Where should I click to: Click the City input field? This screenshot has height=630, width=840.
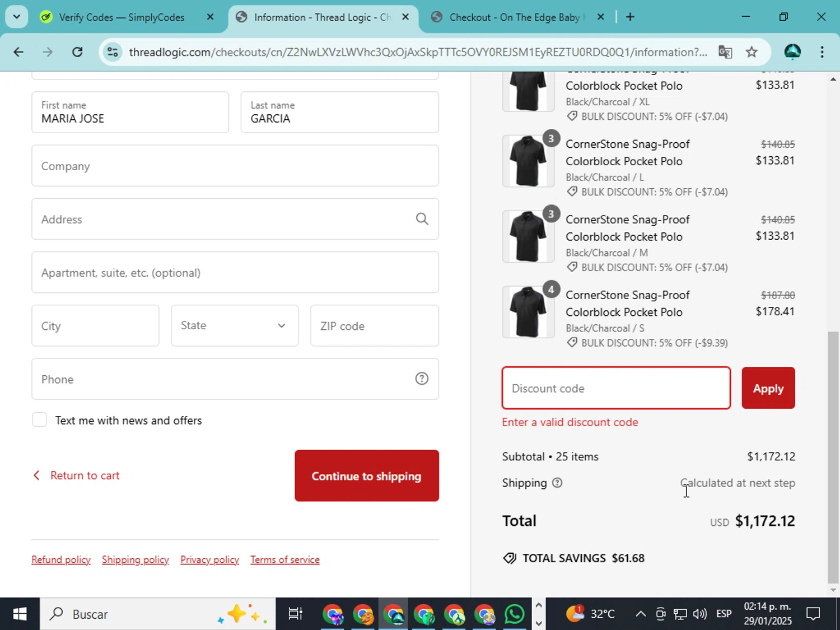[95, 325]
